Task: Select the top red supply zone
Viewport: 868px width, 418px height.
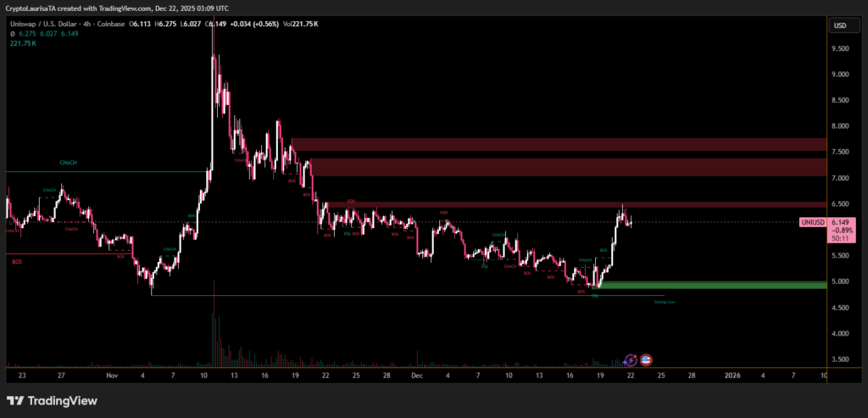Action: (x=558, y=144)
